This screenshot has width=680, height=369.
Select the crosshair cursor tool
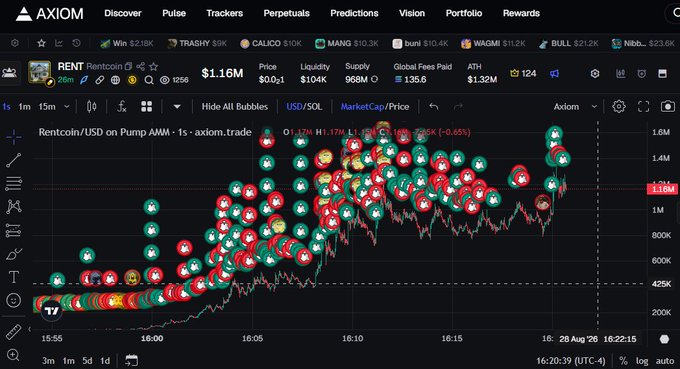[13, 137]
